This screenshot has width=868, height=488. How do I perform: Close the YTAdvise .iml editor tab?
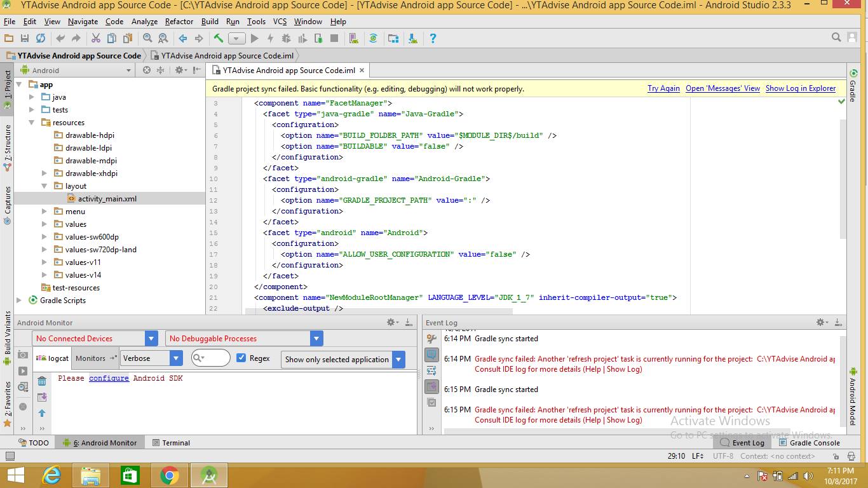362,71
